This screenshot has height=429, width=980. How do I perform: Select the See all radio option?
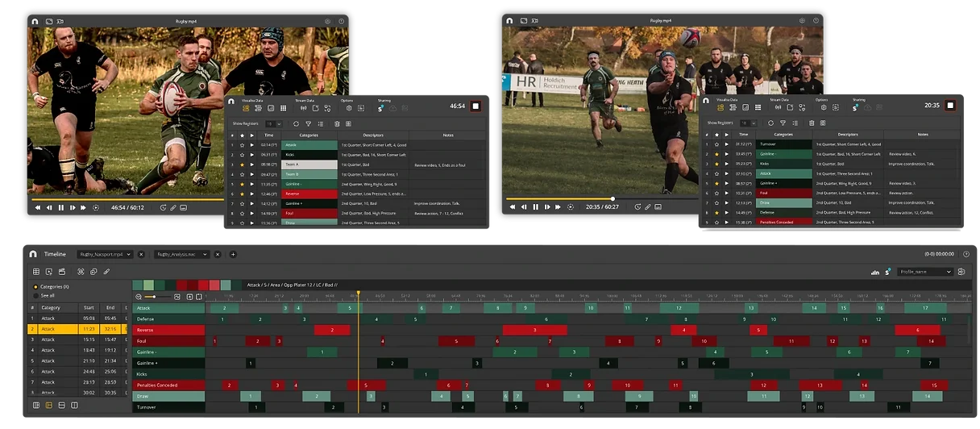[35, 295]
